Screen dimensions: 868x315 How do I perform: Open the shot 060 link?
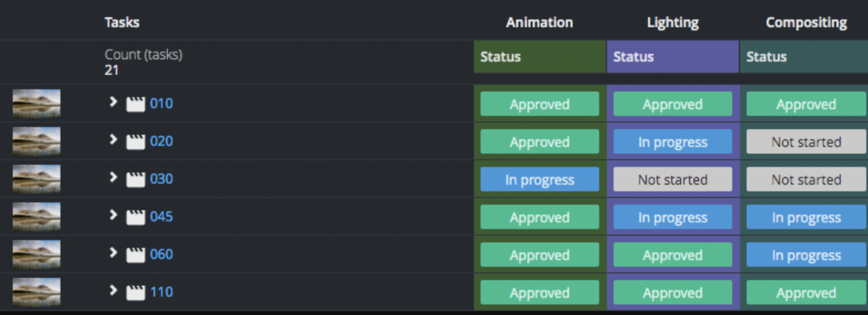pyautogui.click(x=161, y=255)
